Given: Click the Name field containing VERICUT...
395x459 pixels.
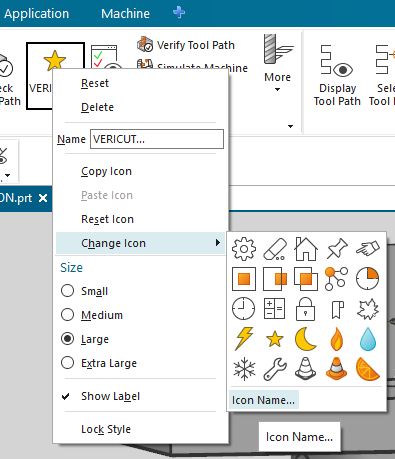Looking at the screenshot, I should (x=157, y=139).
